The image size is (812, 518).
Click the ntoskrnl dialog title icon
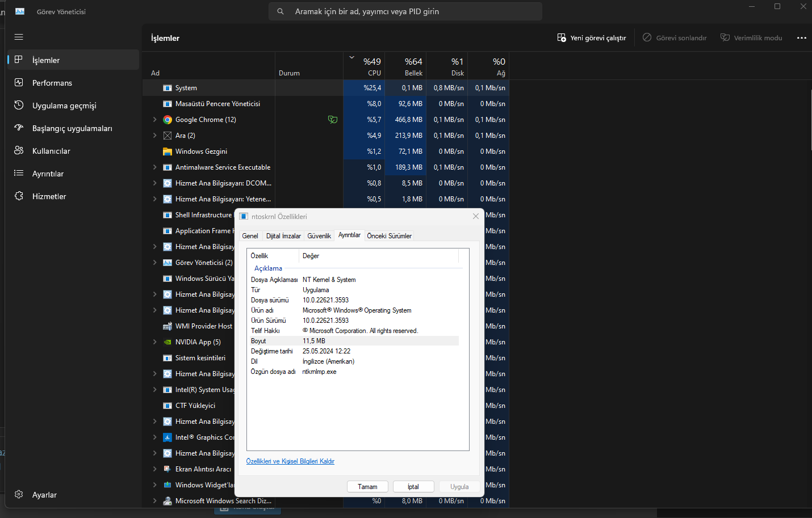click(244, 216)
